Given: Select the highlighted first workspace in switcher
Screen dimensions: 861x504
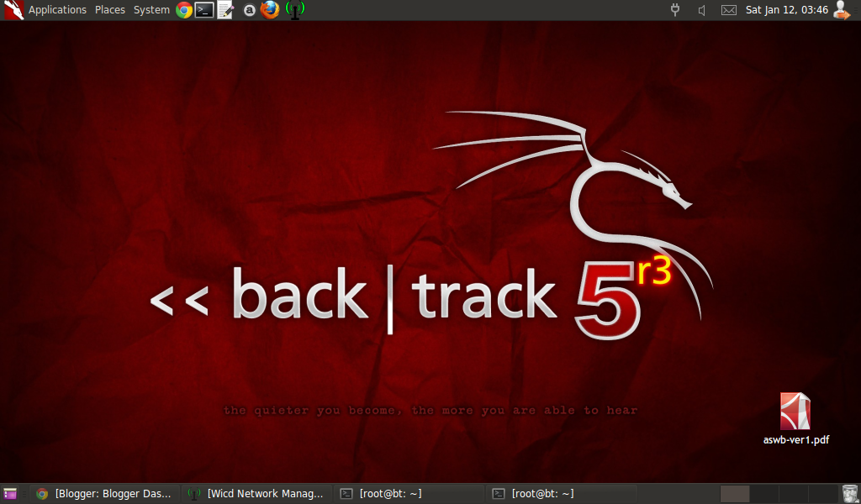Looking at the screenshot, I should tap(735, 494).
